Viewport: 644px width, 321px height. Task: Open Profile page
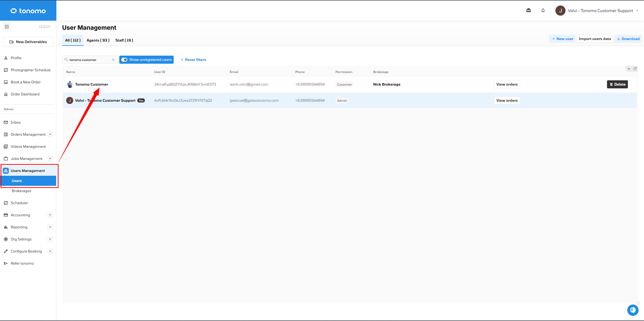[x=16, y=58]
